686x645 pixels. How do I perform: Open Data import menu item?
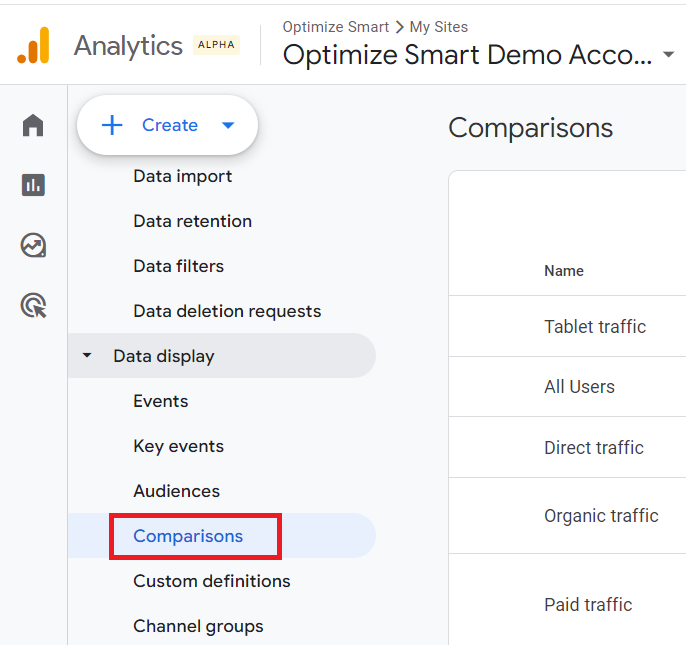click(x=182, y=176)
